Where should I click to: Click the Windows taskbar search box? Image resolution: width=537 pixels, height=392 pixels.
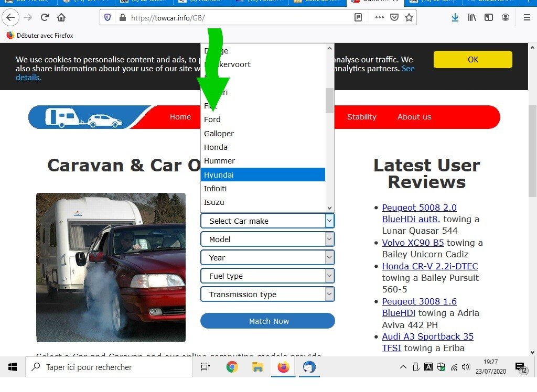[x=109, y=367]
